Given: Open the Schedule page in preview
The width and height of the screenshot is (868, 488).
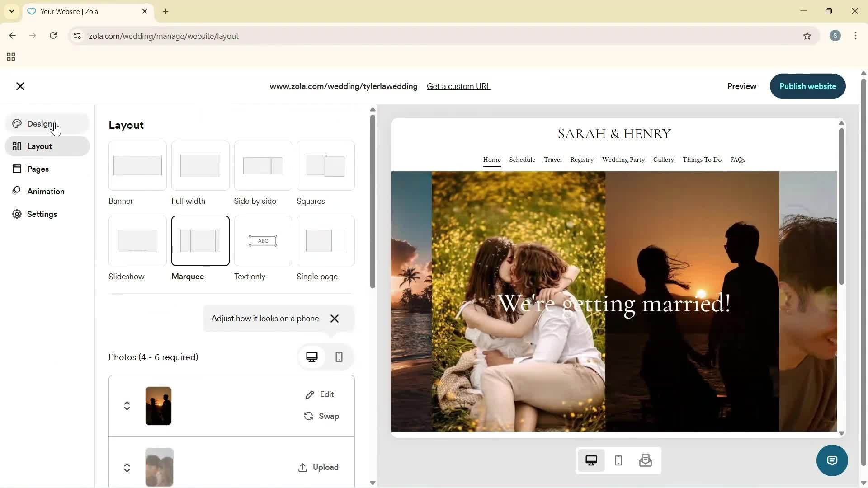Looking at the screenshot, I should [522, 160].
